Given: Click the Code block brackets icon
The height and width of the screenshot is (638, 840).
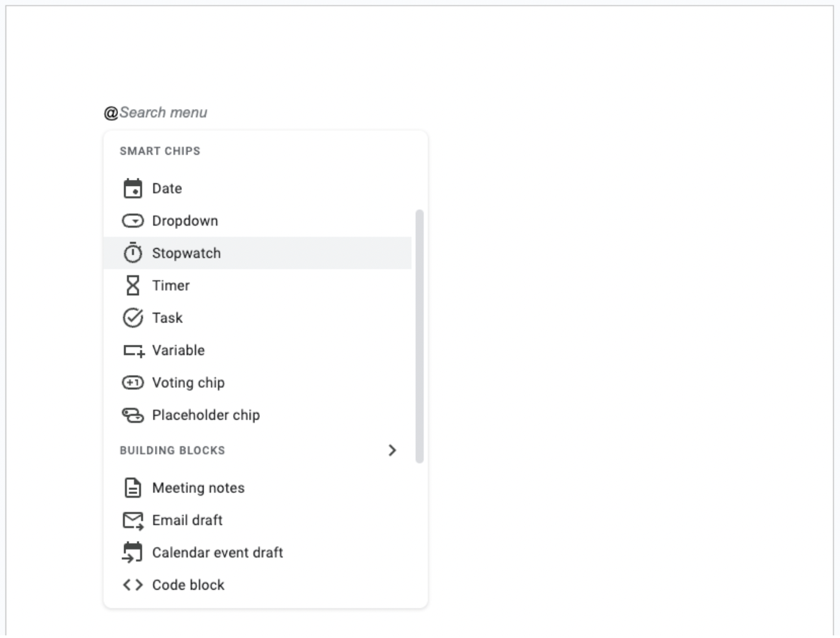Looking at the screenshot, I should pos(133,585).
